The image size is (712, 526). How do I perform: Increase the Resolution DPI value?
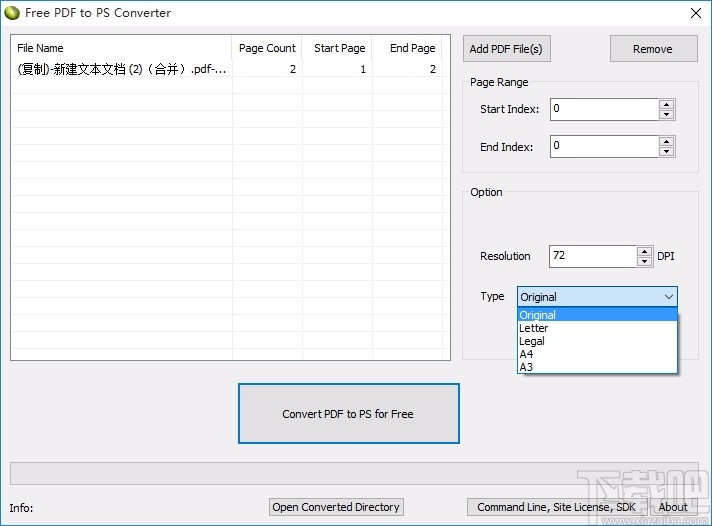pyautogui.click(x=645, y=251)
